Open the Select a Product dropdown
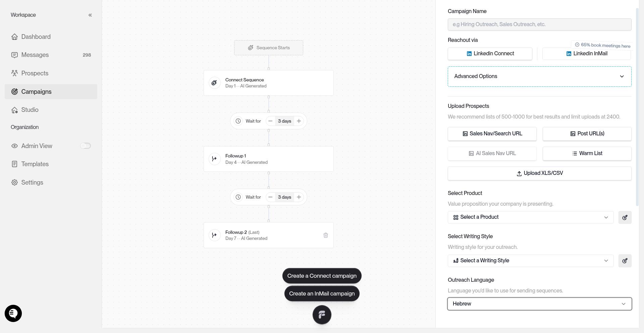The image size is (644, 333). 531,217
